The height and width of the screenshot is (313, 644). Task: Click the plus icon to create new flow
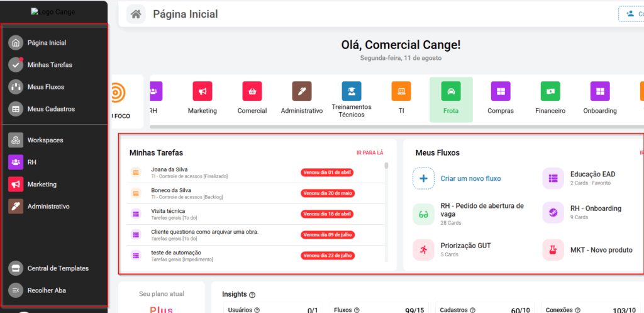[x=423, y=178]
